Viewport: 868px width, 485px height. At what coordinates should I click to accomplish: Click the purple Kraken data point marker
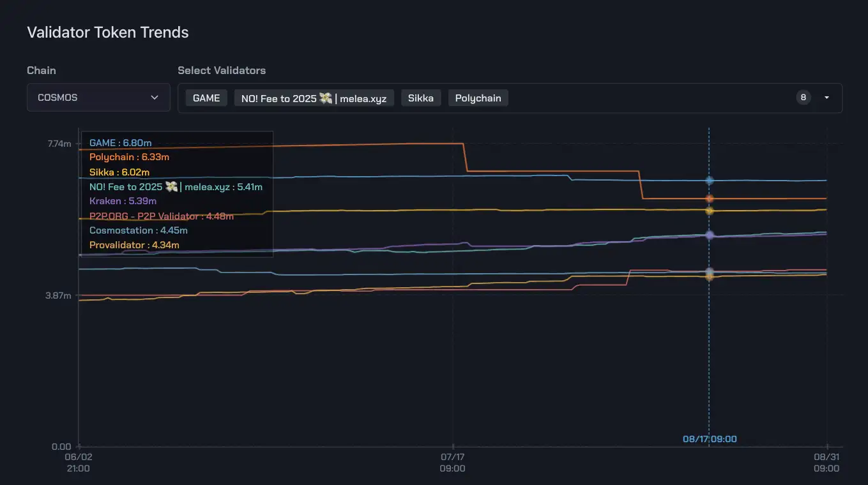click(709, 235)
